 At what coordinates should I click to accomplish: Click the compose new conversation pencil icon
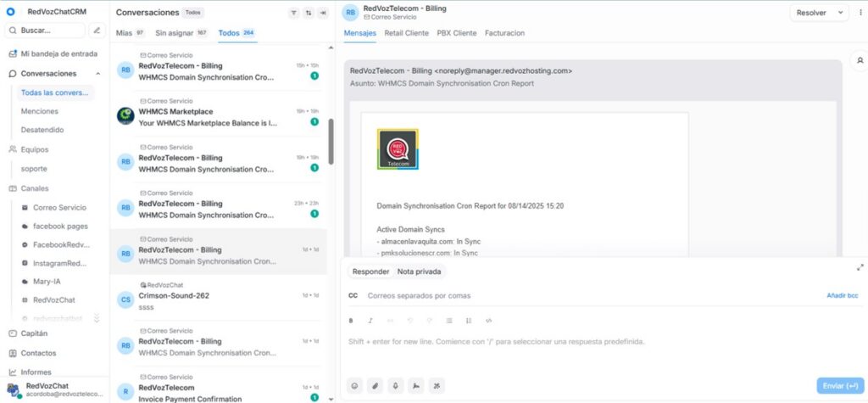pos(97,31)
